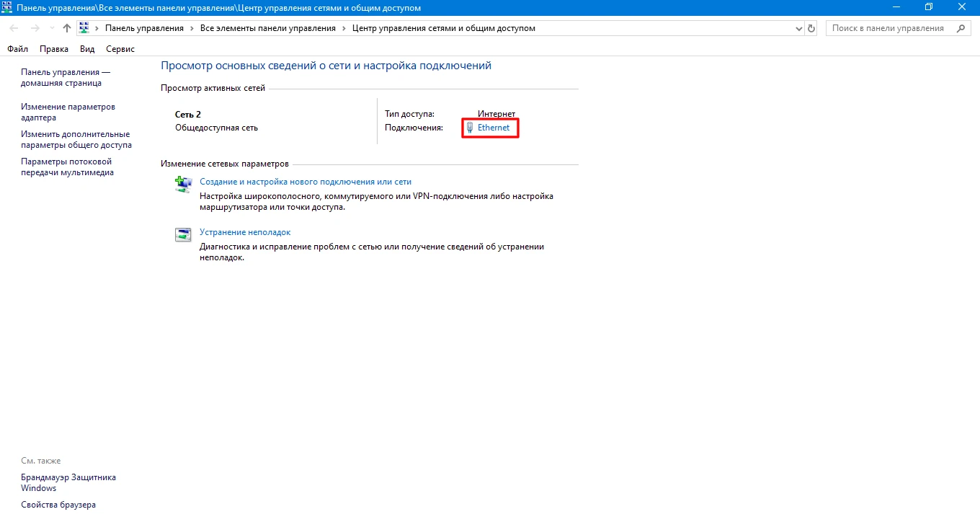The width and height of the screenshot is (980, 522).
Task: Click the highlighted Ethernet connection link
Action: [494, 127]
